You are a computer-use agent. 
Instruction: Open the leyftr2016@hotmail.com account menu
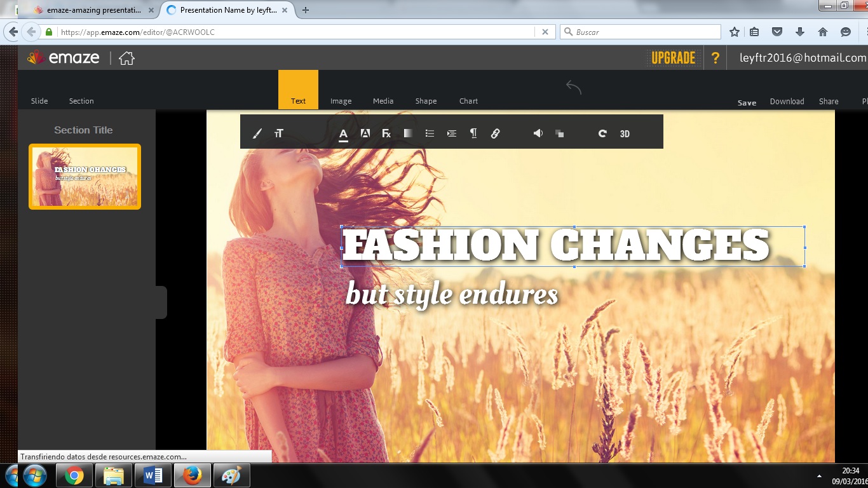pyautogui.click(x=803, y=58)
